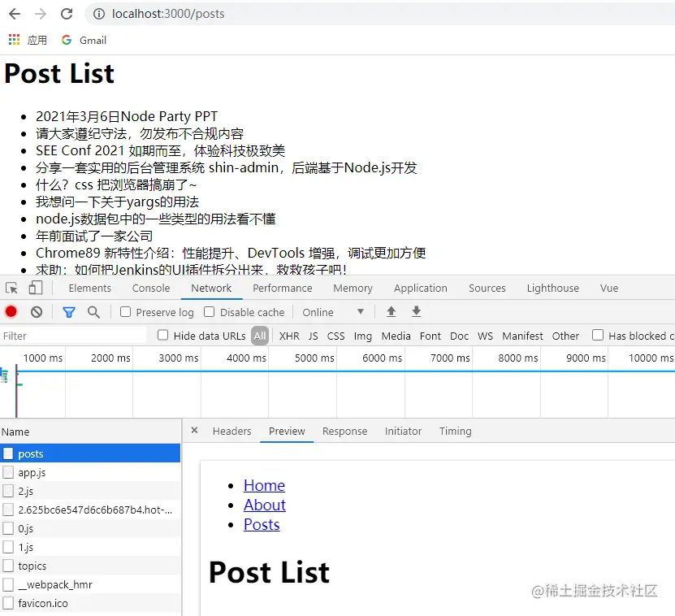Open the Online throttling dropdown

tap(333, 312)
